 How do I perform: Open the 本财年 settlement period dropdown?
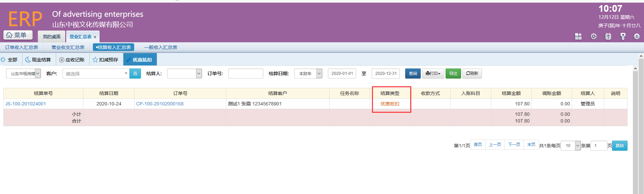click(x=308, y=74)
